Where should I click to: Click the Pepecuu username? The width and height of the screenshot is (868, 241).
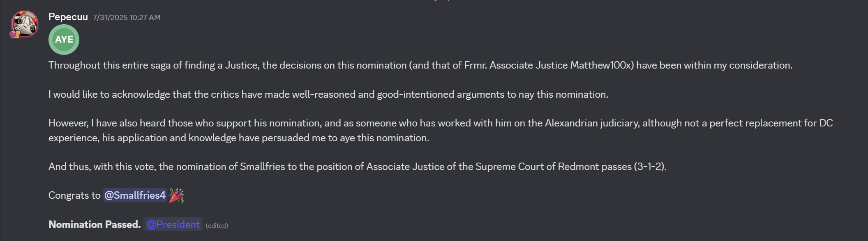pyautogui.click(x=68, y=17)
